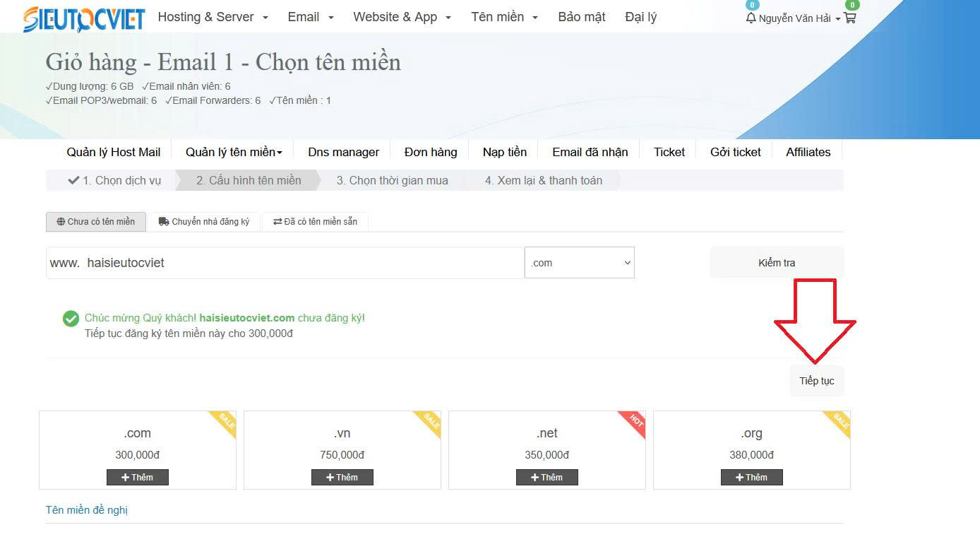Add the .com domain with Thêm
The width and height of the screenshot is (980, 537).
click(138, 478)
